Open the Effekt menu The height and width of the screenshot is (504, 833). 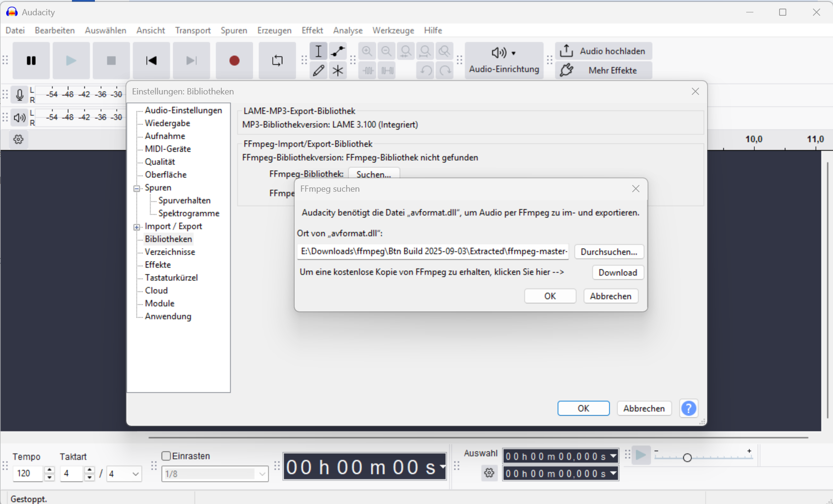pyautogui.click(x=312, y=30)
